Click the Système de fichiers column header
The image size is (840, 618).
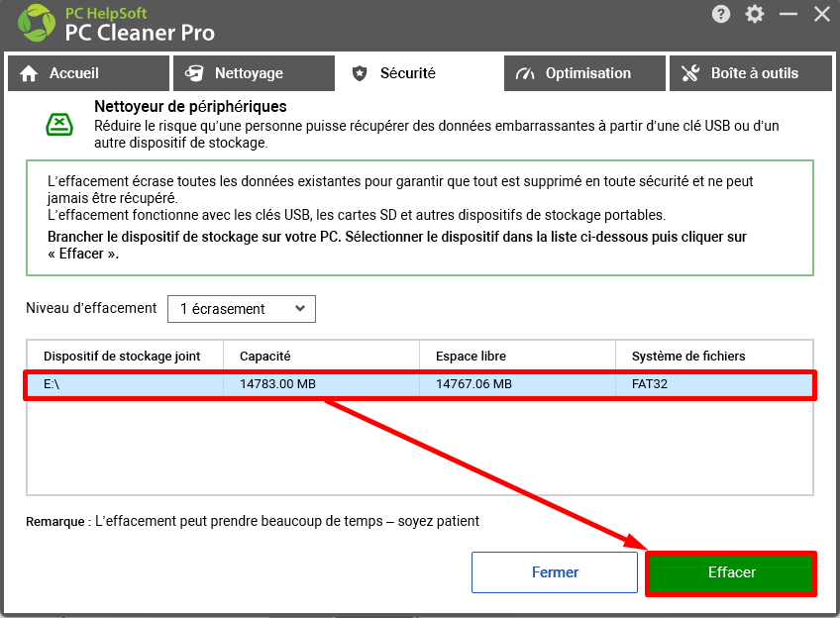(714, 357)
